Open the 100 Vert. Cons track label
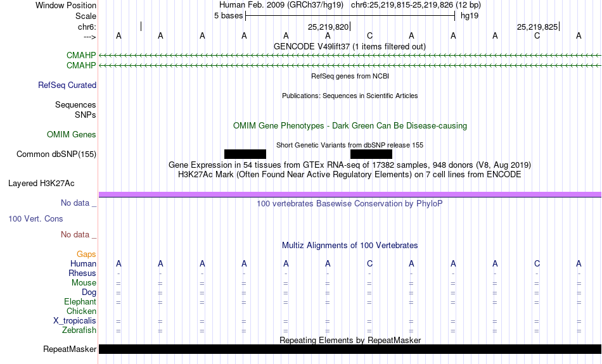The height and width of the screenshot is (364, 602). point(35,218)
